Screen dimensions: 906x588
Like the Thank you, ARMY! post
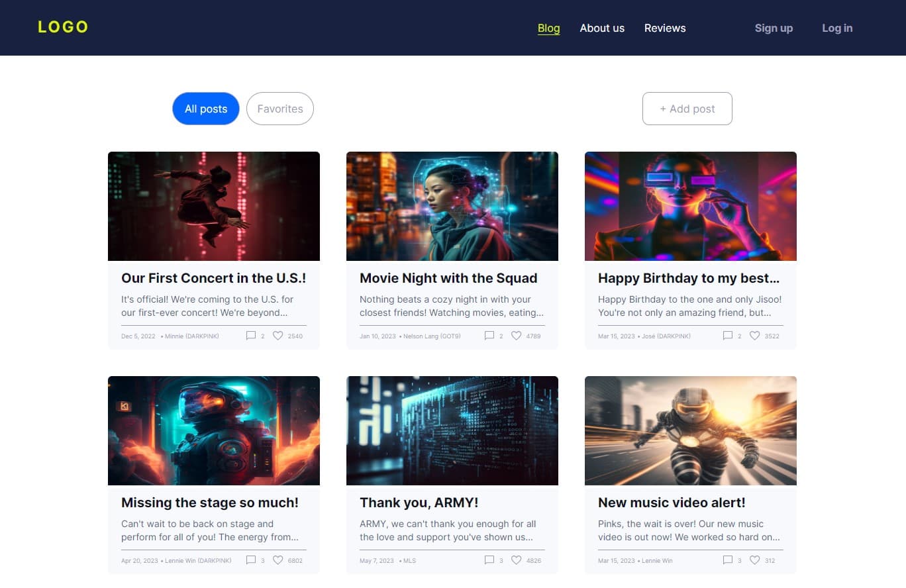coord(517,560)
